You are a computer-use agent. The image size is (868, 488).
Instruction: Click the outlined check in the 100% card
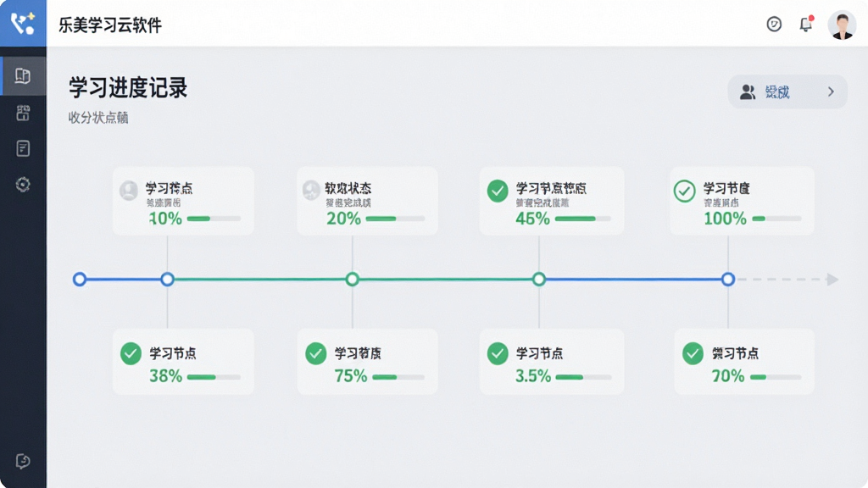[x=685, y=191]
